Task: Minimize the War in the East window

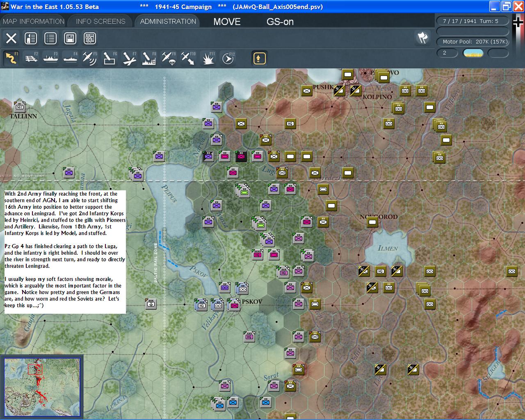Action: [495, 6]
